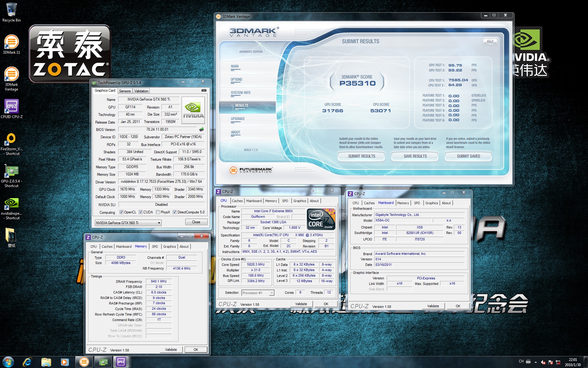
Task: Enable the PhysX checkbox
Action: (158, 212)
